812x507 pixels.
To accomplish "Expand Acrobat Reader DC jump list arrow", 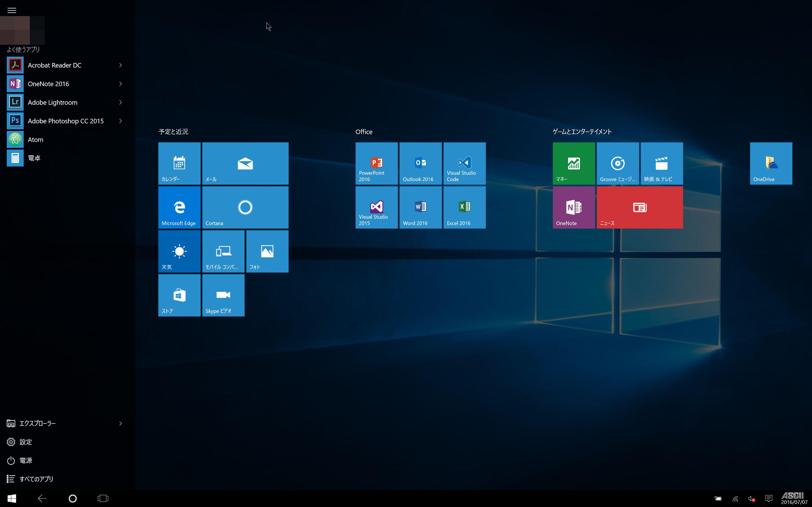I will (120, 65).
